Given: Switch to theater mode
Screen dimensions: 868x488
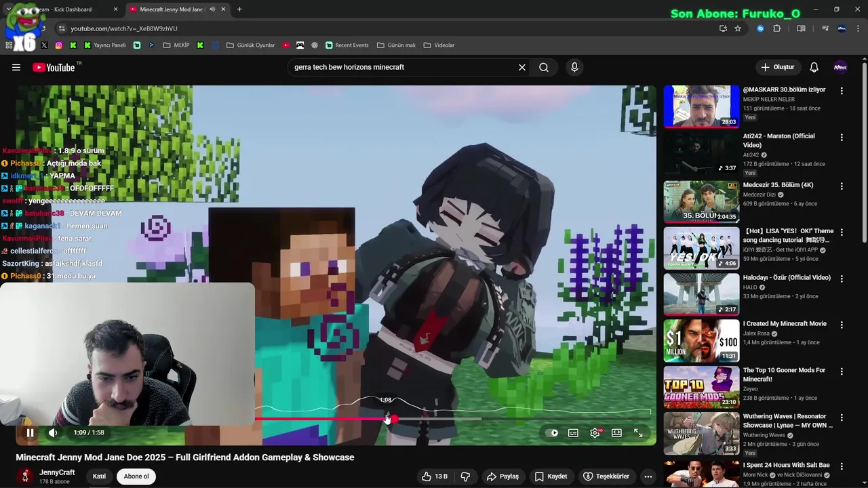Looking at the screenshot, I should click(x=616, y=432).
